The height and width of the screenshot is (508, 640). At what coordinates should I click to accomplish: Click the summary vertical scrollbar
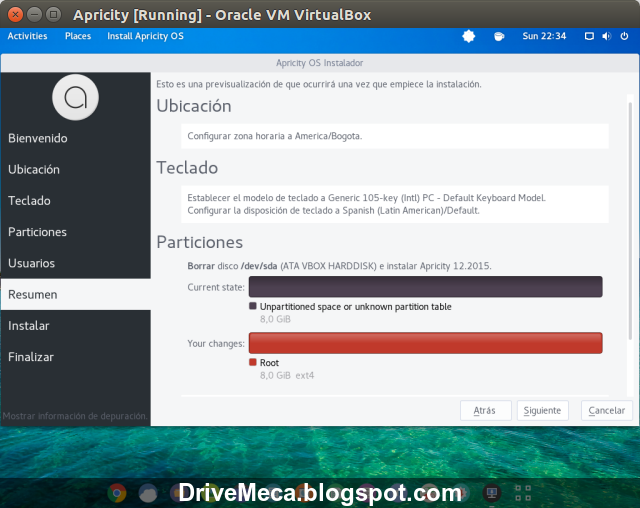(x=630, y=220)
